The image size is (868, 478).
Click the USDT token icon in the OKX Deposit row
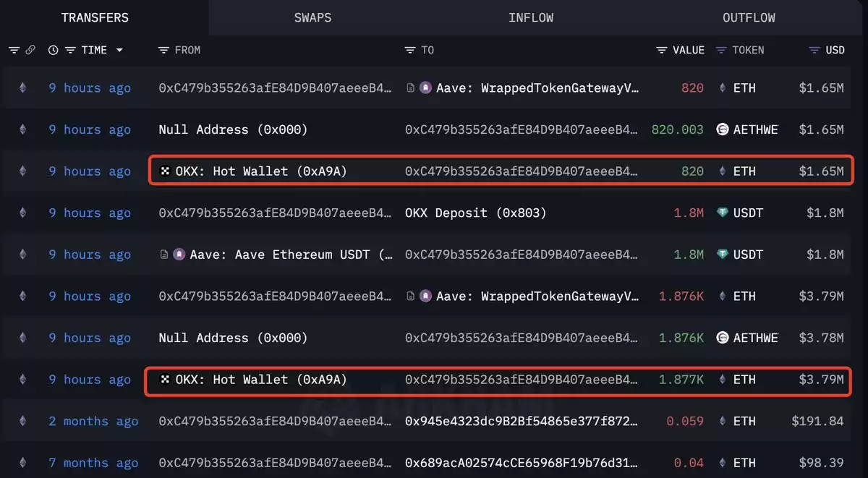pyautogui.click(x=722, y=213)
